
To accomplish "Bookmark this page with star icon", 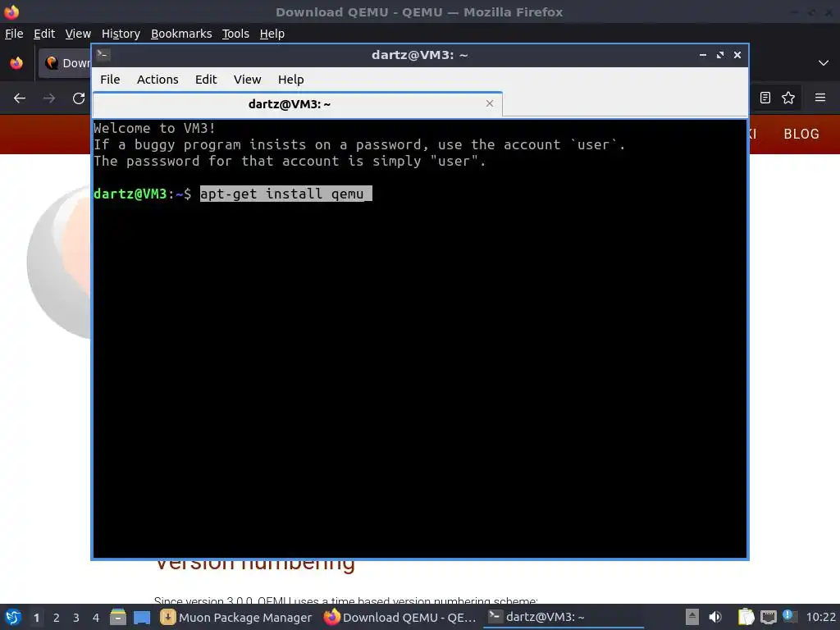I will pyautogui.click(x=788, y=98).
